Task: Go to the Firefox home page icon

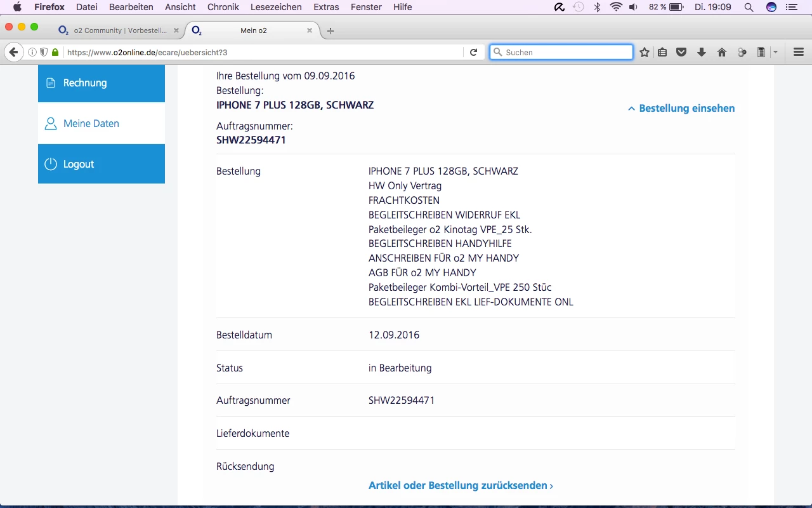Action: (x=722, y=52)
